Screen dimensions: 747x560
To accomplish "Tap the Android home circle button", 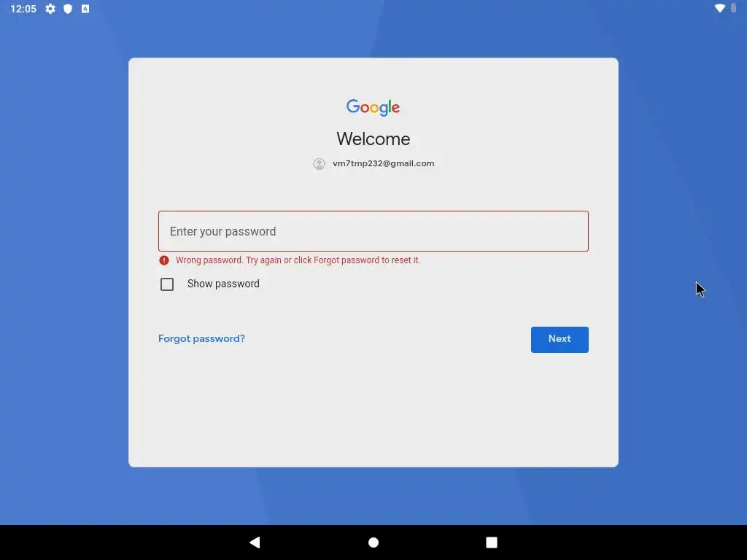I will click(373, 542).
